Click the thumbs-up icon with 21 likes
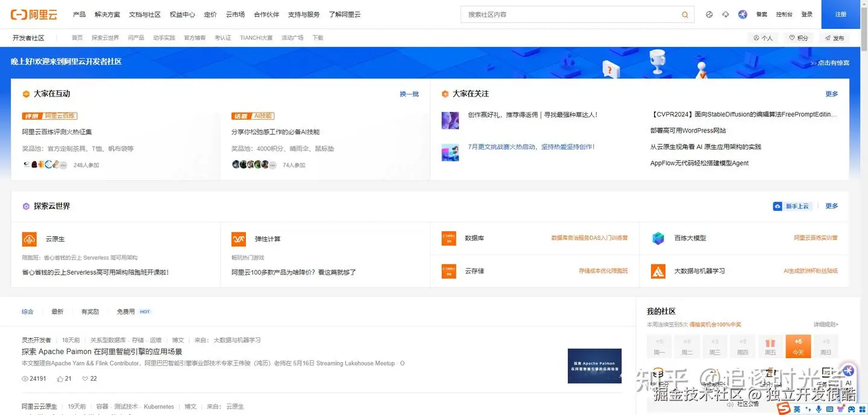 [60, 379]
